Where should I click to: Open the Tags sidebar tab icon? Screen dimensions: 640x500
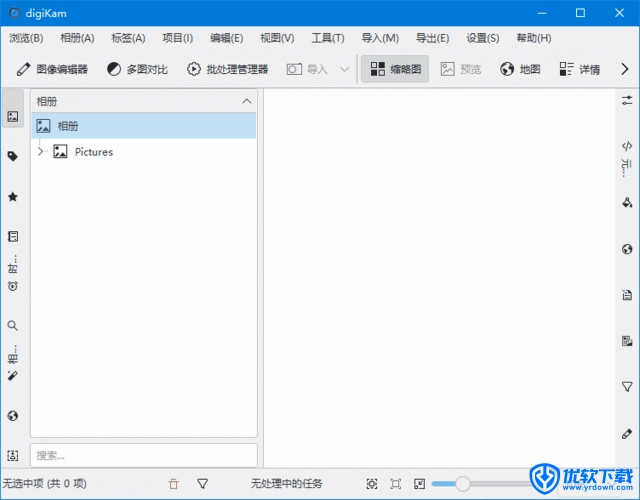coord(13,156)
